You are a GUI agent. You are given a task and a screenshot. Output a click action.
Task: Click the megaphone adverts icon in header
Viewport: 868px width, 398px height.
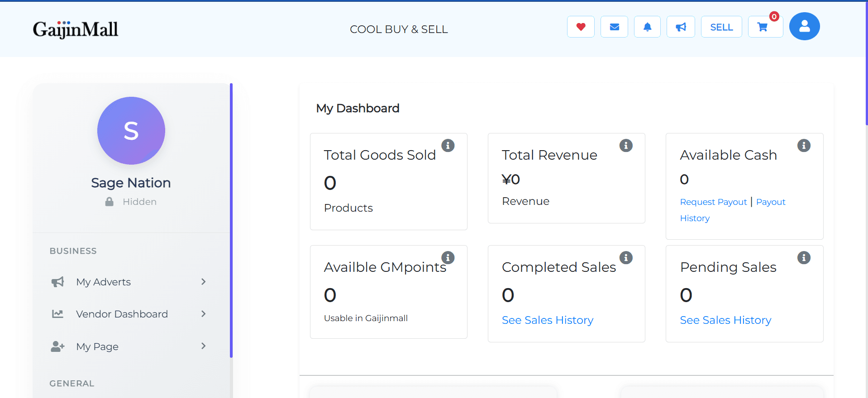point(681,27)
